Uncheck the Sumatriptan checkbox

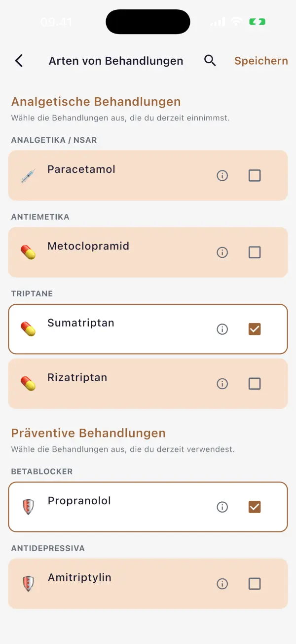pyautogui.click(x=255, y=329)
